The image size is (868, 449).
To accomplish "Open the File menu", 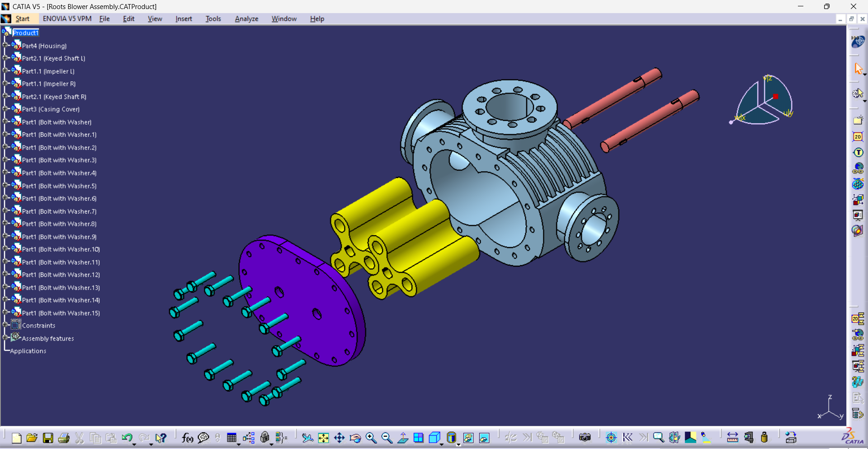I will (x=104, y=19).
